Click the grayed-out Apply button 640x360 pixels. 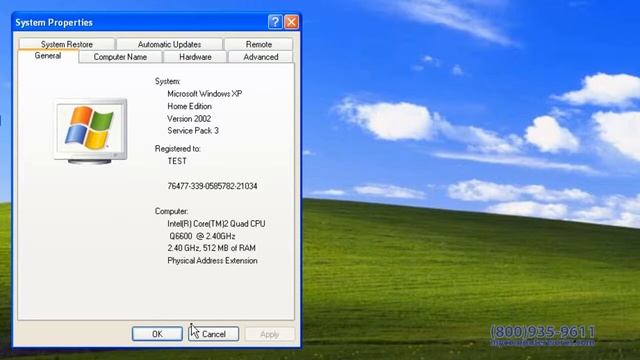pyautogui.click(x=269, y=334)
